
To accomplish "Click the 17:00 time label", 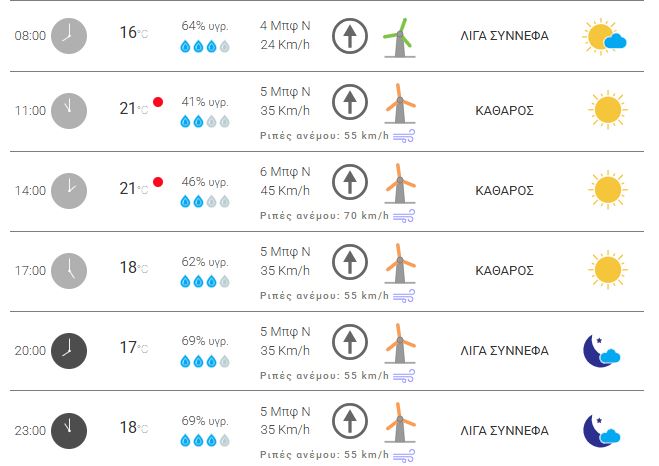I will click(x=31, y=271).
